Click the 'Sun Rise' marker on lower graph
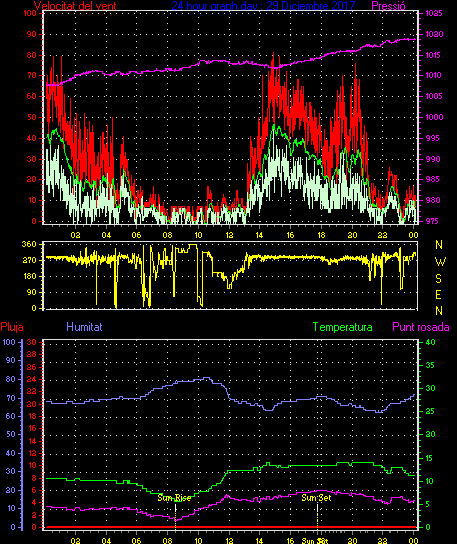The width and height of the screenshot is (457, 544). tap(174, 498)
